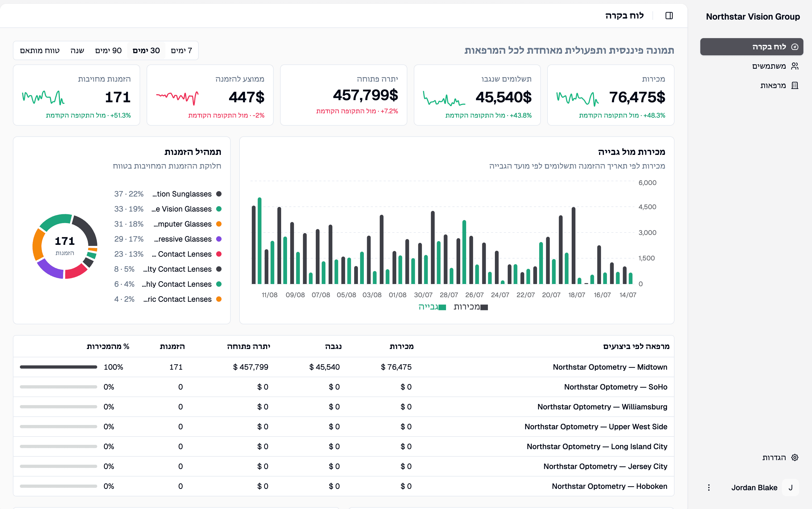Select the 7 days range
Screen dimensions: 812x509
coord(181,50)
